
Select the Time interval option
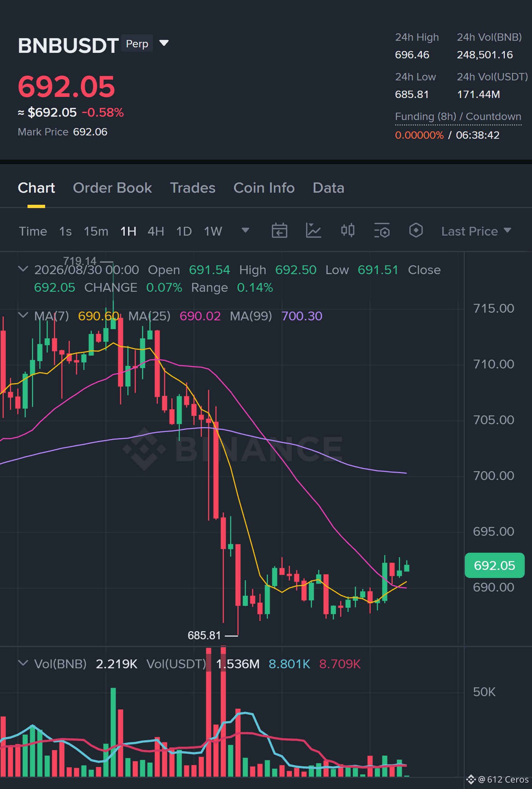click(33, 231)
